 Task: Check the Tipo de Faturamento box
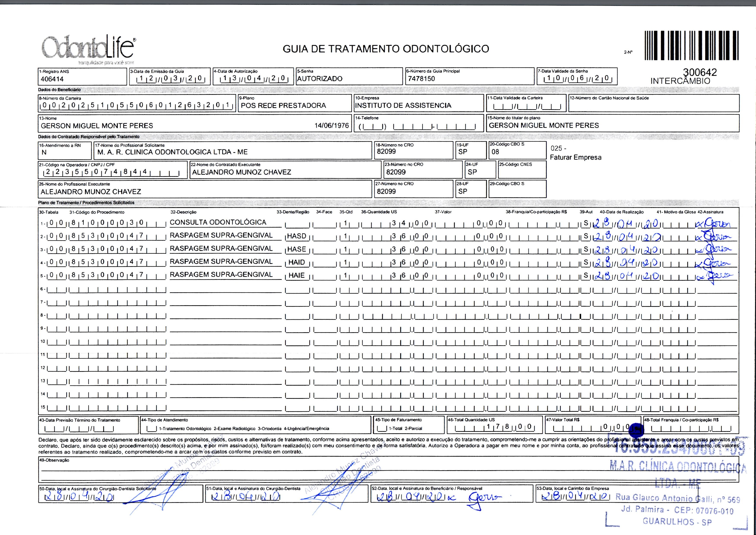pos(382,429)
